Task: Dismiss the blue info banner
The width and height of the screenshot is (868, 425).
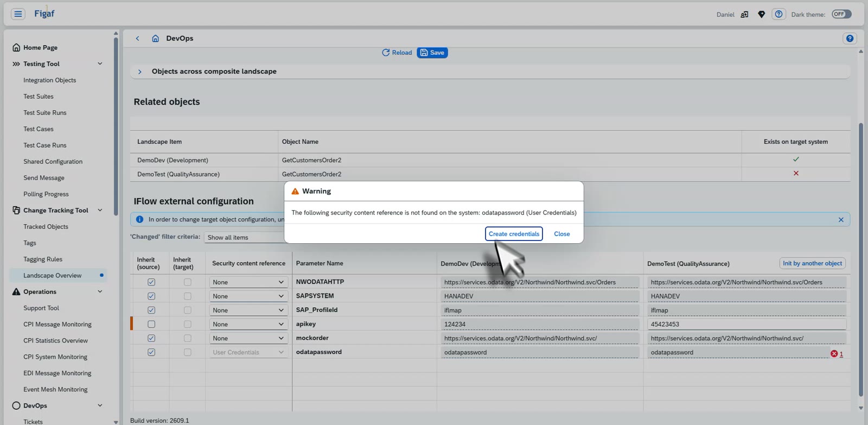Action: [x=841, y=220]
